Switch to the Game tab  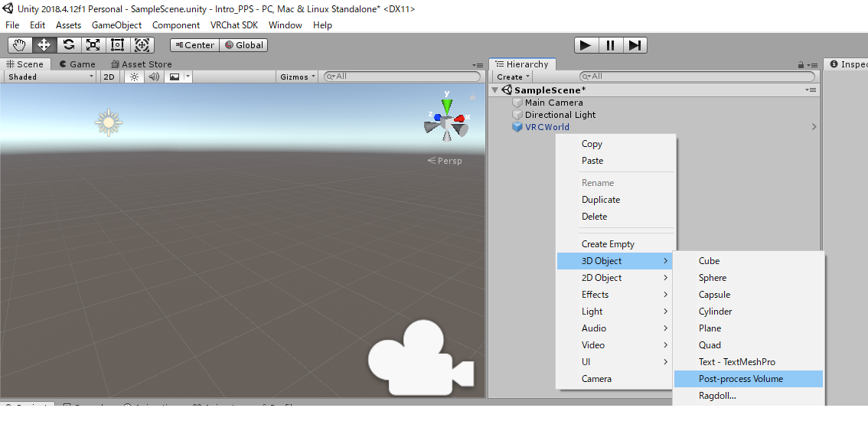pyautogui.click(x=77, y=64)
